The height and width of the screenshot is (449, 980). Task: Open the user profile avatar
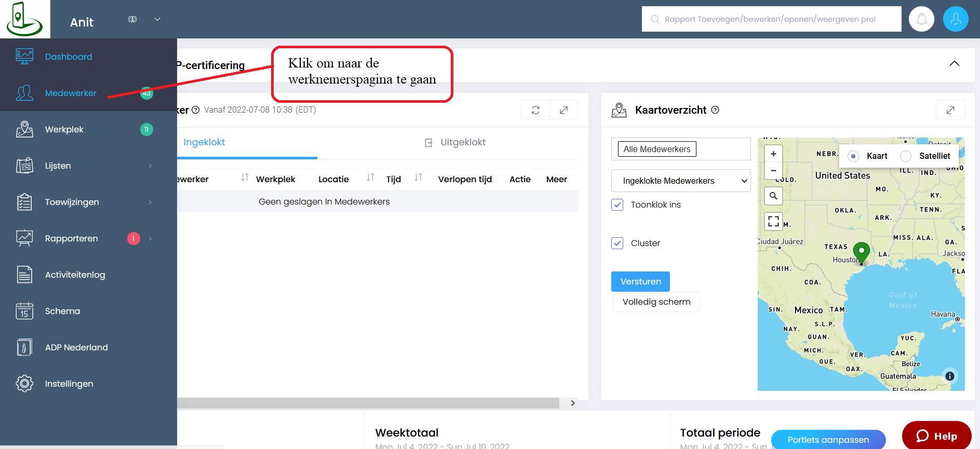955,19
